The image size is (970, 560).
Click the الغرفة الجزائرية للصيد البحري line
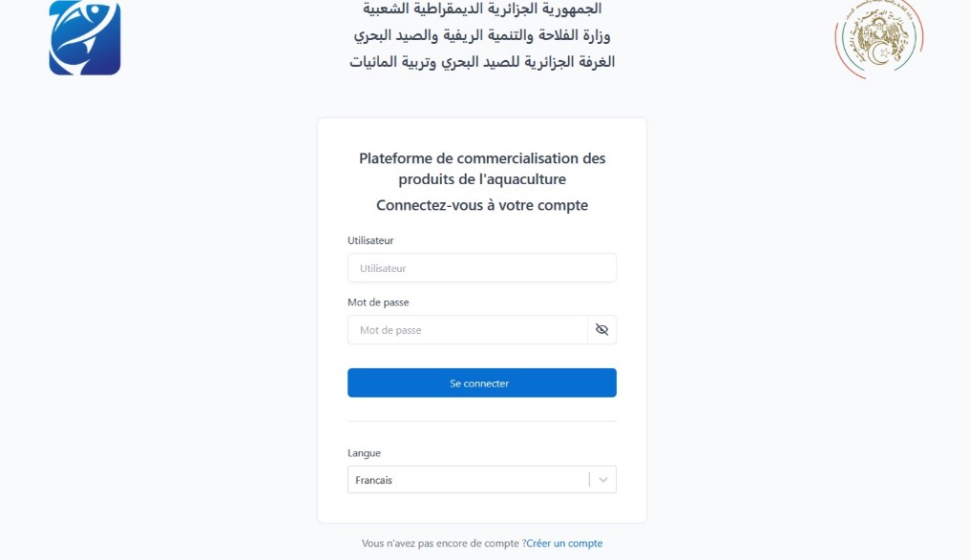[x=484, y=62]
